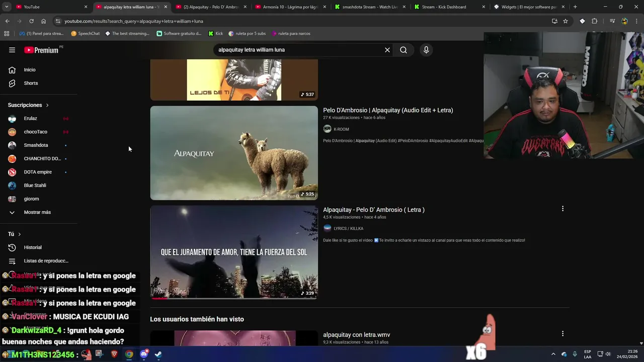The image size is (644, 362).
Task: Open the Kick bookmark
Action: click(216, 34)
